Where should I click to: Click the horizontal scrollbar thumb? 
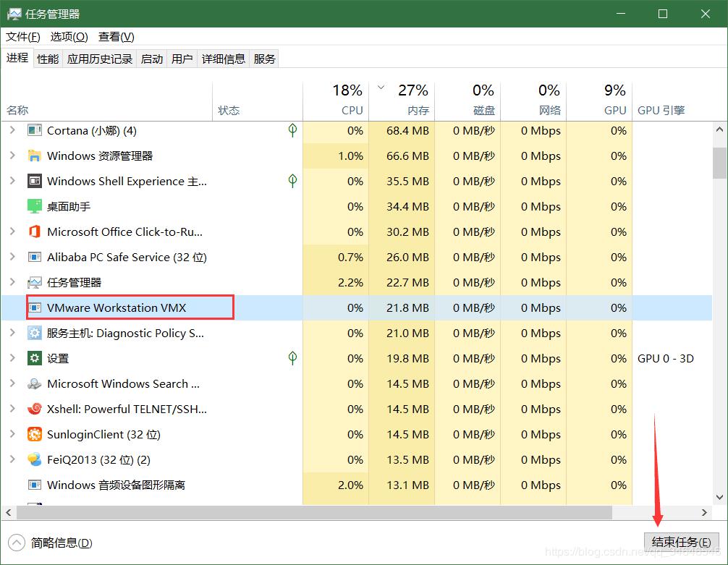click(314, 512)
